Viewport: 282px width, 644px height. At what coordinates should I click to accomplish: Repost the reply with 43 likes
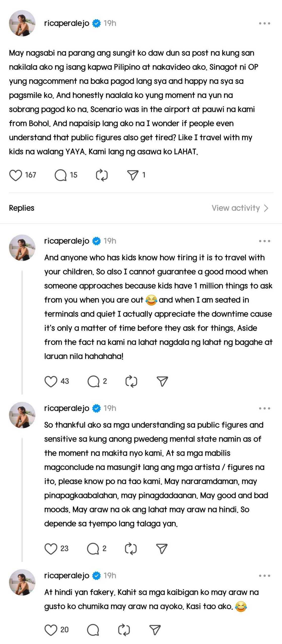coord(131,381)
